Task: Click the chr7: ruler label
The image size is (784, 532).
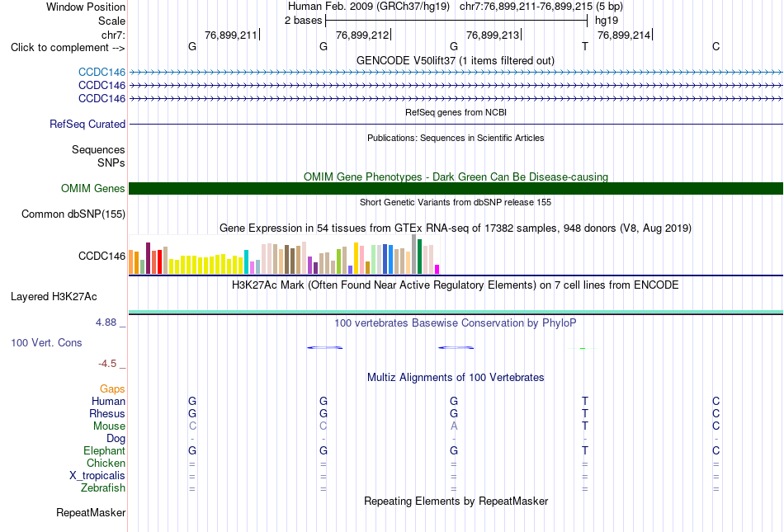Action: point(114,35)
